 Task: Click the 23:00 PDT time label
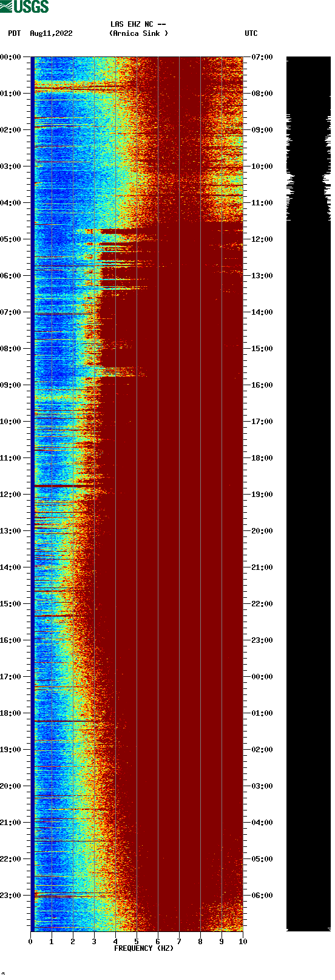point(11,896)
